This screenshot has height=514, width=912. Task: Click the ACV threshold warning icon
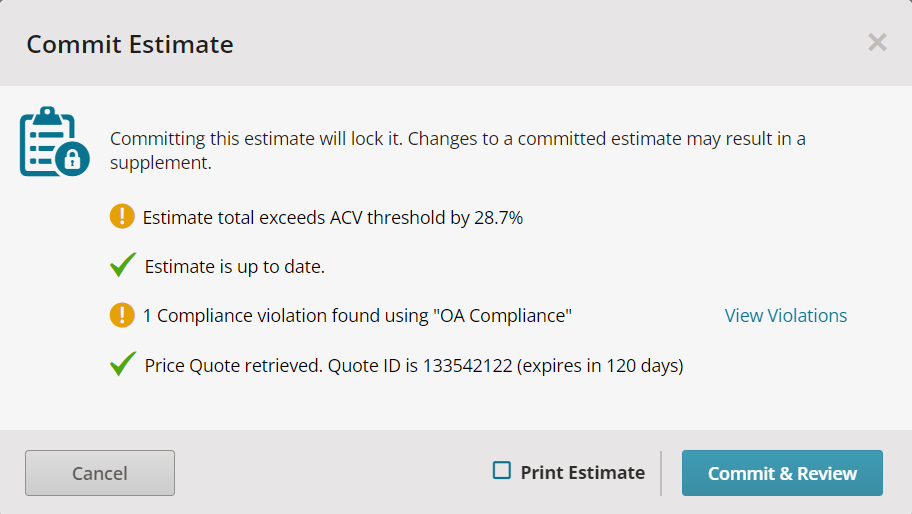pyautogui.click(x=122, y=216)
